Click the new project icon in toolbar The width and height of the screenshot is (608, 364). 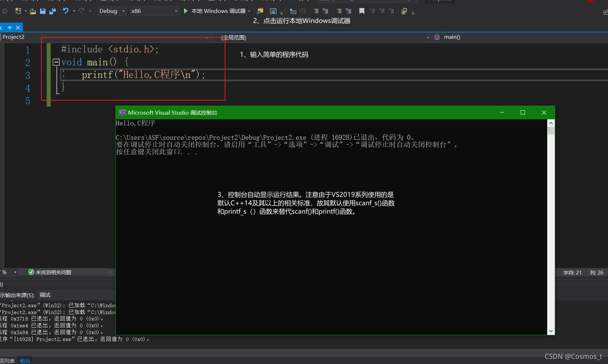18,11
